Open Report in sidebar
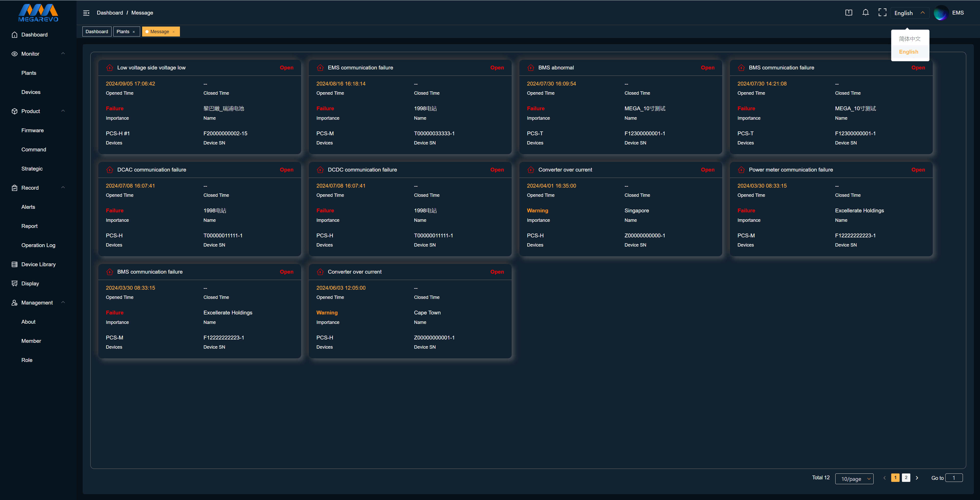This screenshot has width=980, height=500. click(30, 226)
